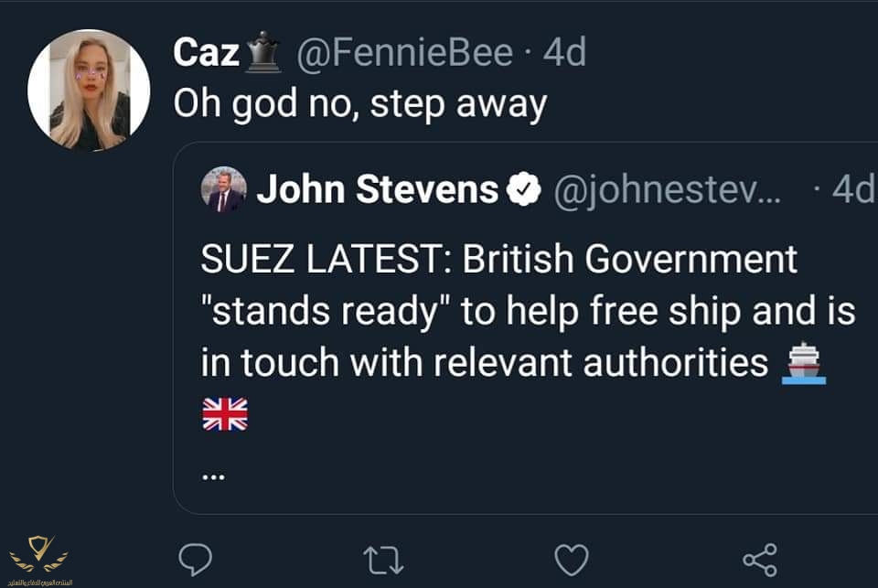Click the 4d timestamp next to @FennieBee
878x588 pixels.
point(563,53)
